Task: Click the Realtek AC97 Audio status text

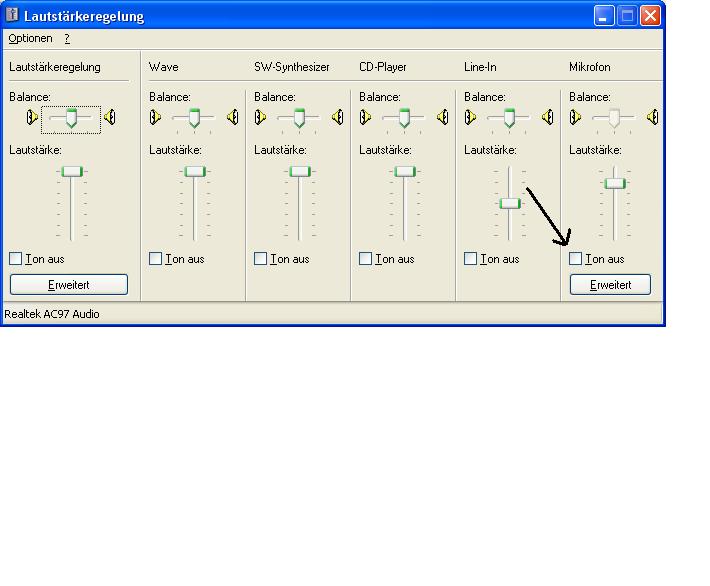Action: 52,314
